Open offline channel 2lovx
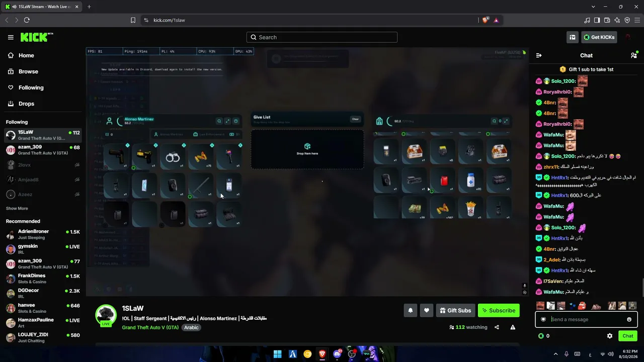This screenshot has height=362, width=644. (x=43, y=165)
